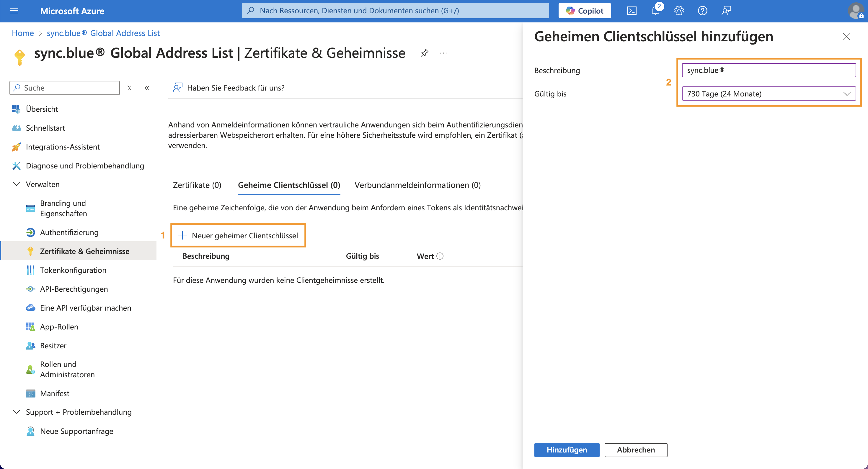Viewport: 868px width, 469px height.
Task: Open the hamburger portal menu
Action: coord(14,11)
